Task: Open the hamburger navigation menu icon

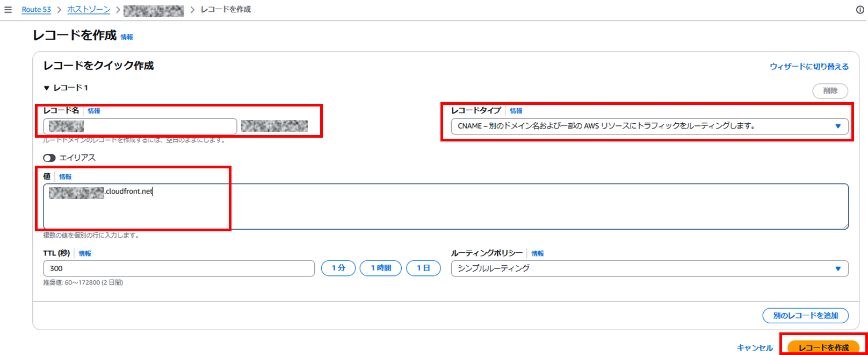Action: [8, 10]
